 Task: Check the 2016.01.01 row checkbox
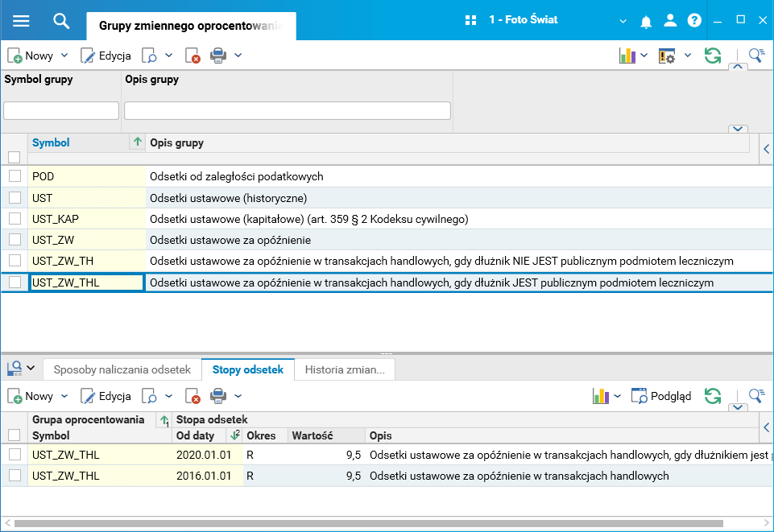tap(14, 476)
